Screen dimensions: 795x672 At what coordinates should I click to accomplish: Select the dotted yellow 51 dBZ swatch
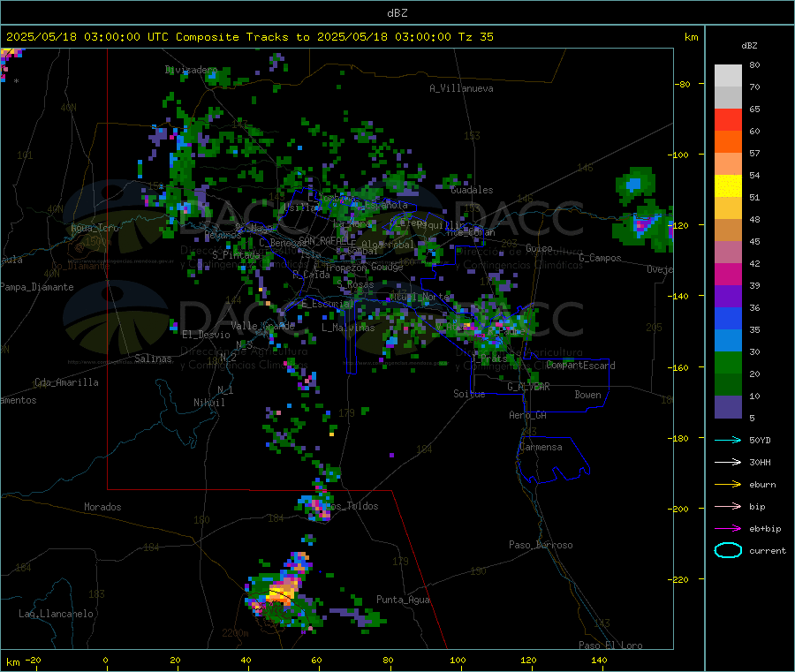click(728, 186)
